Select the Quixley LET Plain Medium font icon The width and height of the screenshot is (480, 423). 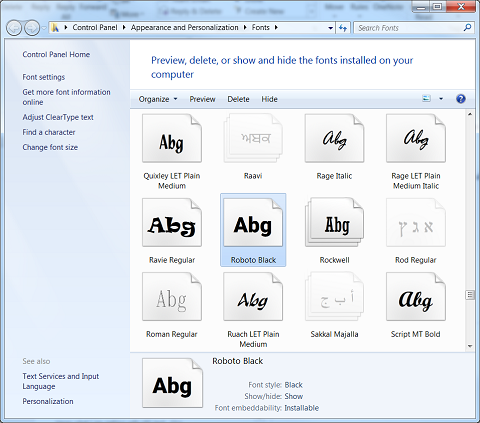[172, 138]
